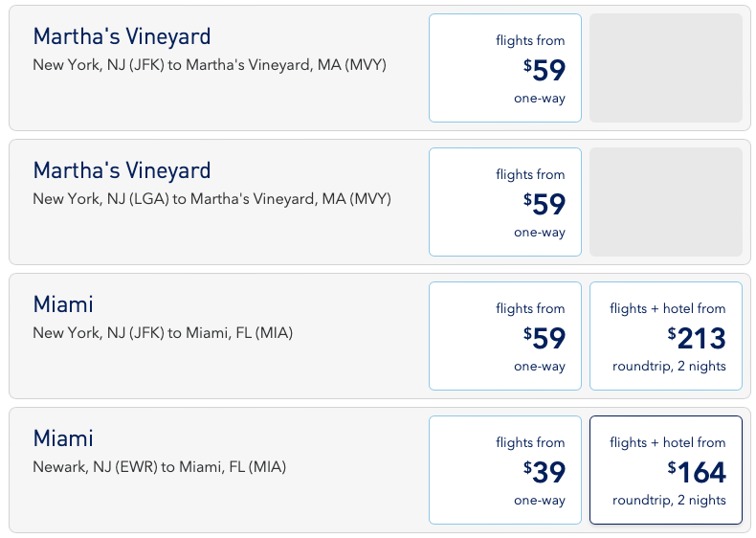
Task: Click the empty gray box in JFK Martha's Vineyard row
Action: (666, 68)
